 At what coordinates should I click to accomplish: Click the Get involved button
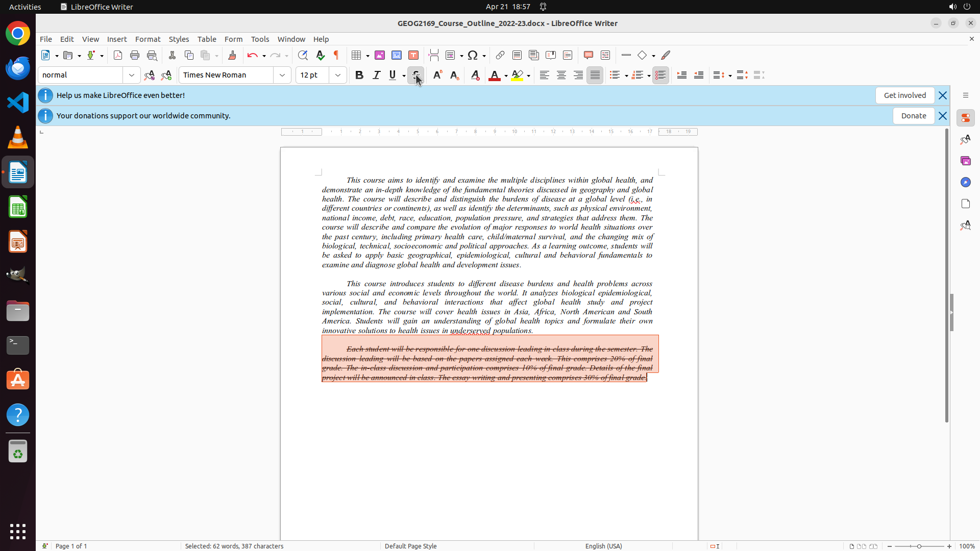pyautogui.click(x=904, y=95)
